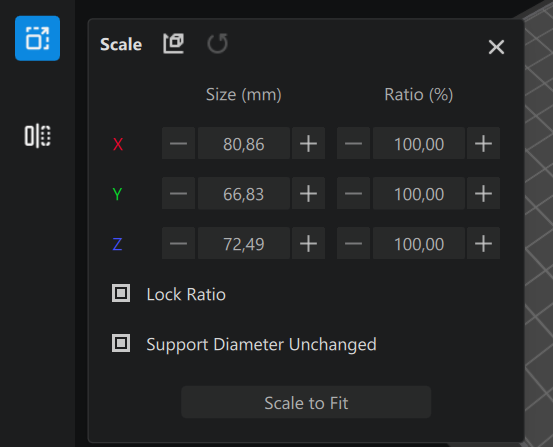The image size is (553, 447).
Task: Decrease Z size with minus button
Action: (178, 243)
